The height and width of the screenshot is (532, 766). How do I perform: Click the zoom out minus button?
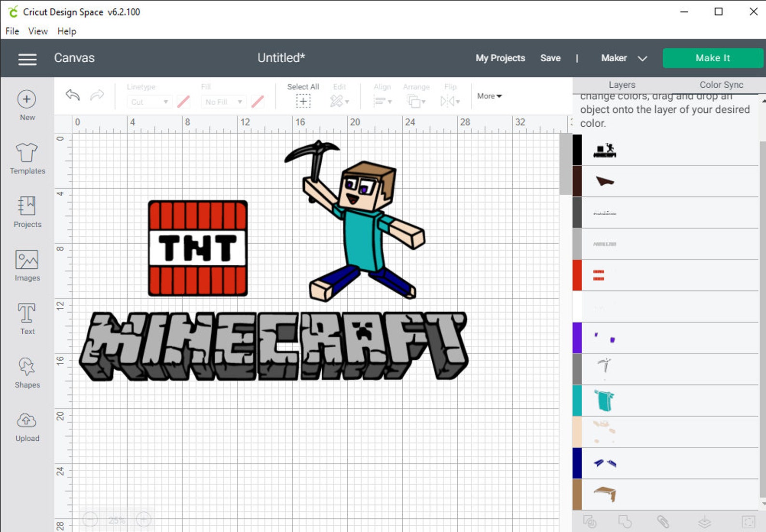[90, 519]
